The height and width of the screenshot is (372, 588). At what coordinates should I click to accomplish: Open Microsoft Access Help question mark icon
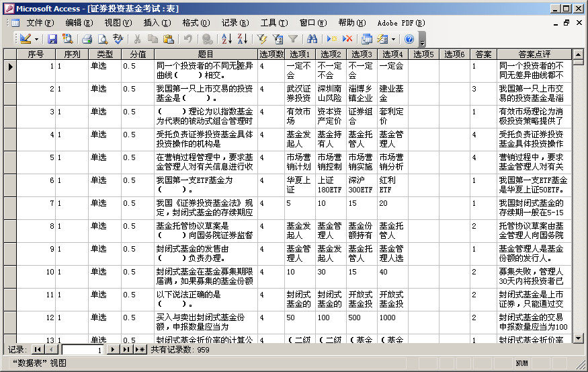[x=409, y=38]
